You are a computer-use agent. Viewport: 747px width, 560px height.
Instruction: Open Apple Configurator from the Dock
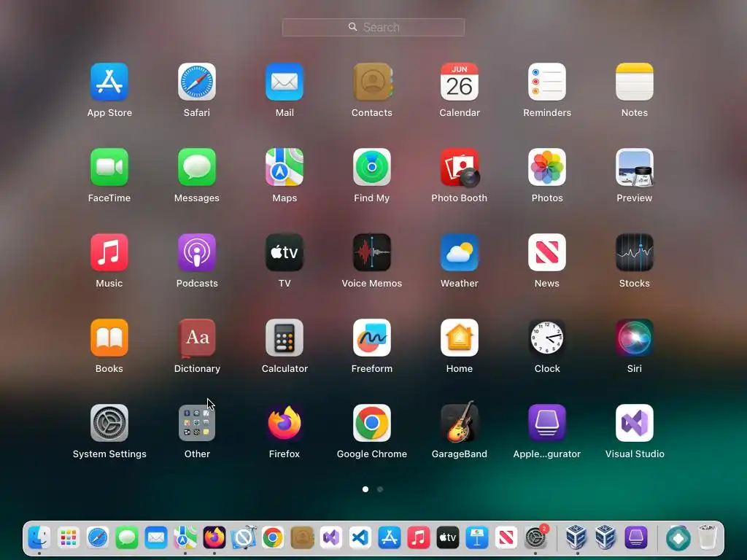pyautogui.click(x=636, y=537)
